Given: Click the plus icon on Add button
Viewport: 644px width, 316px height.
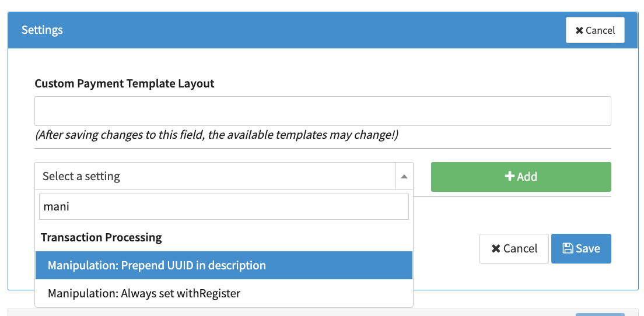Looking at the screenshot, I should 509,177.
